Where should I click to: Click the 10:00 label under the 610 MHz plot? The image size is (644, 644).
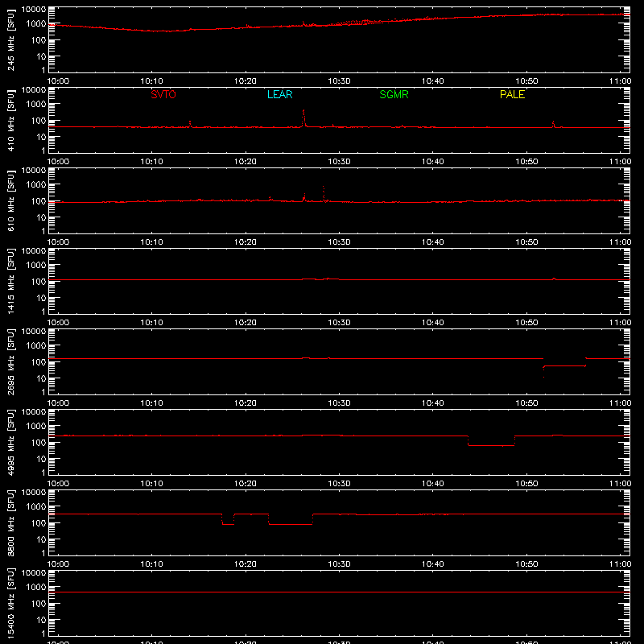point(58,242)
